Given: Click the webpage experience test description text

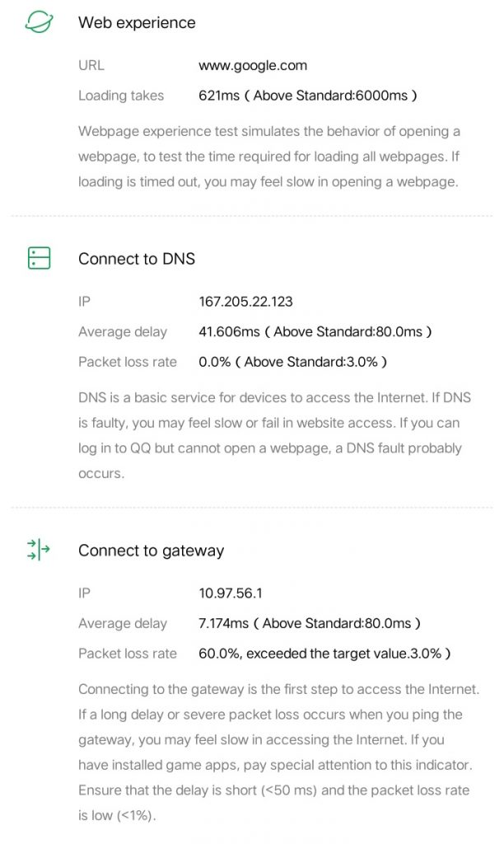Looking at the screenshot, I should click(269, 157).
